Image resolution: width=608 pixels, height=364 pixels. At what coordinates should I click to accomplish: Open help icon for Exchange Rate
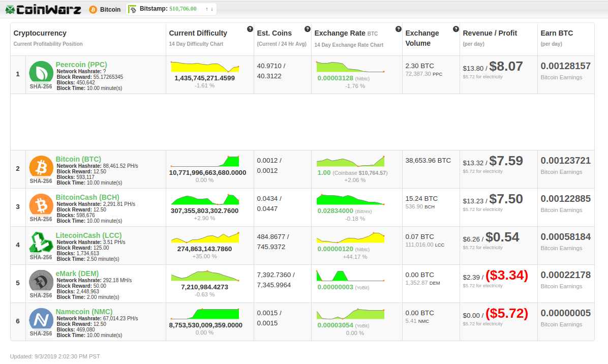click(398, 29)
